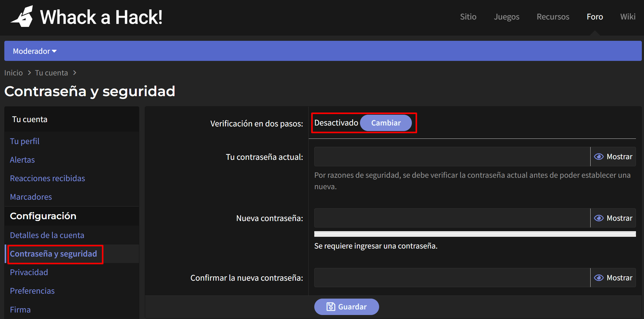The width and height of the screenshot is (644, 319).
Task: Open the Privacidad settings link
Action: tap(29, 272)
